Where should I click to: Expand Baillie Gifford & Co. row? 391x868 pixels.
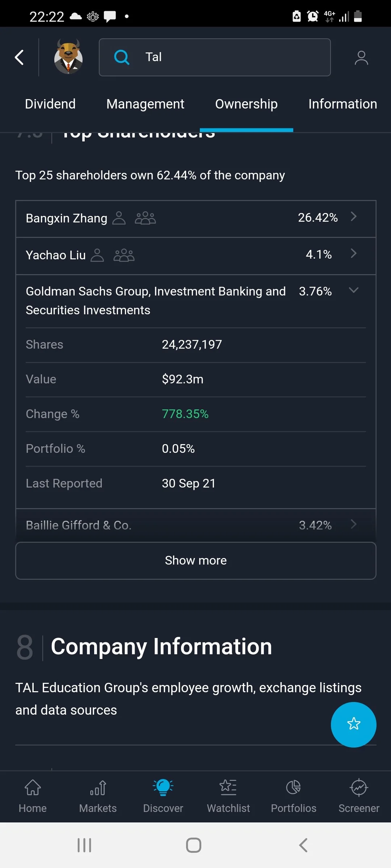tap(195, 525)
